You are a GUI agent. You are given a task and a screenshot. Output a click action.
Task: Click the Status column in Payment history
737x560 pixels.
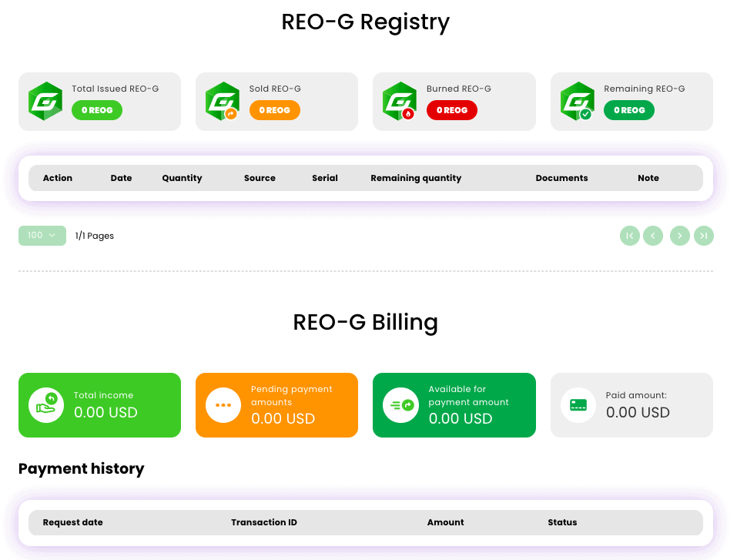click(562, 522)
